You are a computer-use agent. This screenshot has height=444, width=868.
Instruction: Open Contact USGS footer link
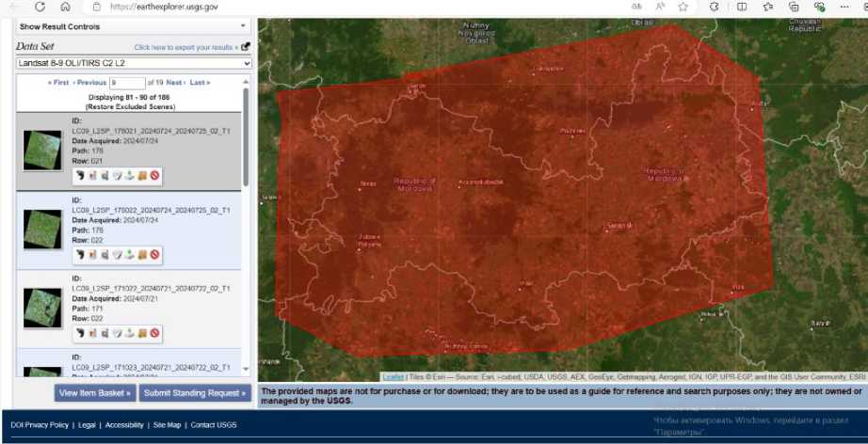[x=214, y=425]
